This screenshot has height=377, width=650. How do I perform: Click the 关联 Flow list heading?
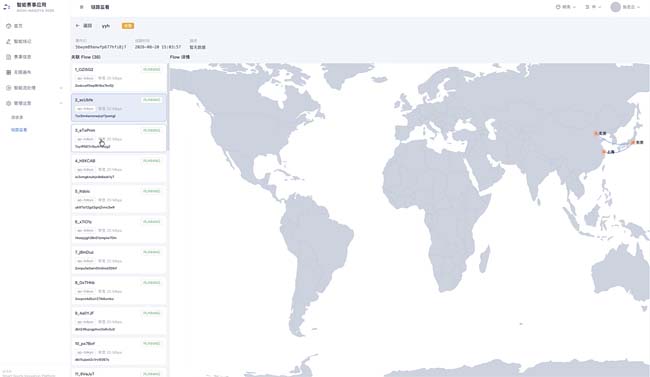click(86, 57)
